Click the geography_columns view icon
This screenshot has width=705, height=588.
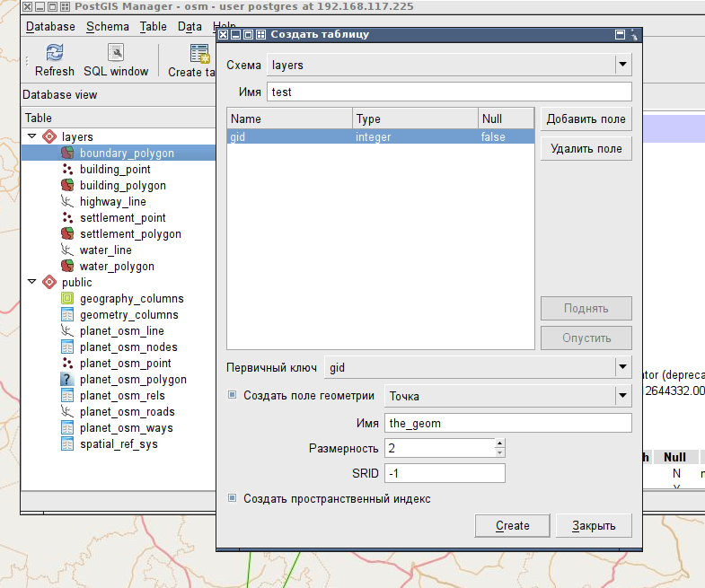pos(66,299)
